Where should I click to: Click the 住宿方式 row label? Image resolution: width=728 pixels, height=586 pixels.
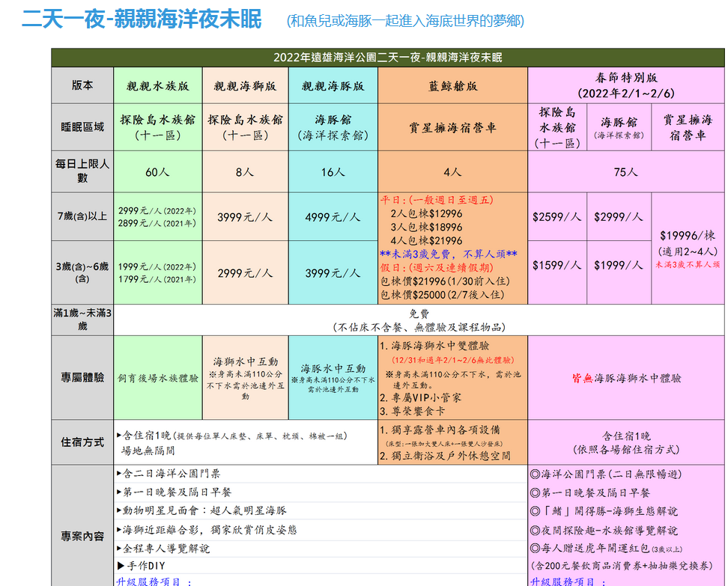pyautogui.click(x=82, y=442)
